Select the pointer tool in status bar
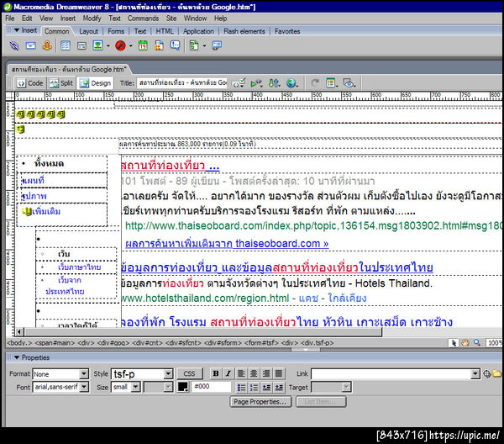The width and height of the screenshot is (504, 444). click(x=454, y=343)
